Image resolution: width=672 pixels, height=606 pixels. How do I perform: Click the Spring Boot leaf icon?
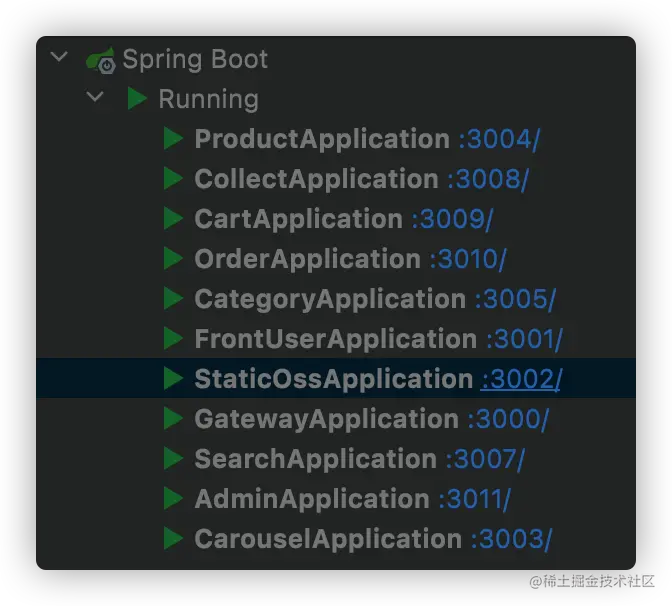[101, 60]
